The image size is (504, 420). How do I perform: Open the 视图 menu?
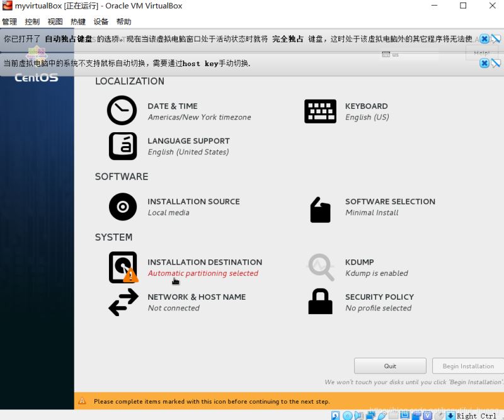pos(54,21)
